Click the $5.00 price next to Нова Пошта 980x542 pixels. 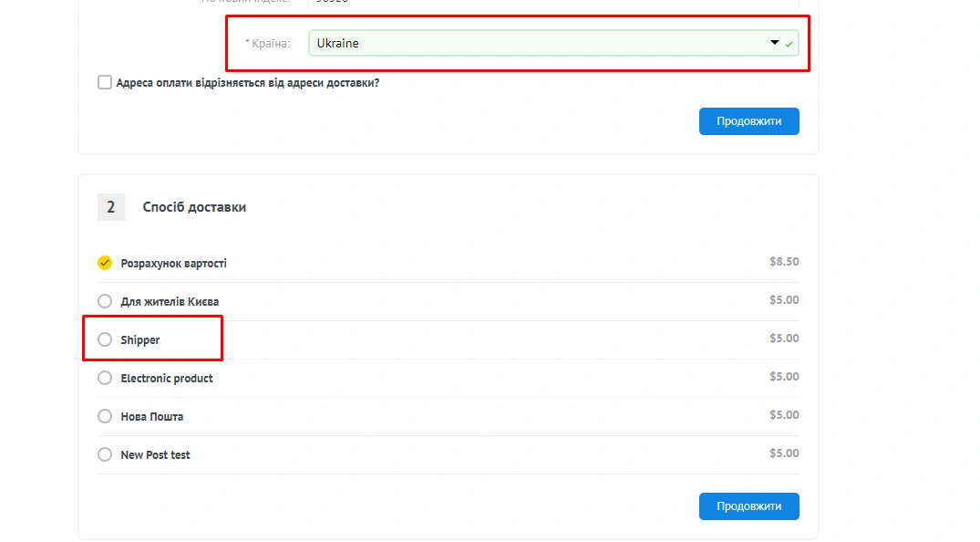(783, 415)
